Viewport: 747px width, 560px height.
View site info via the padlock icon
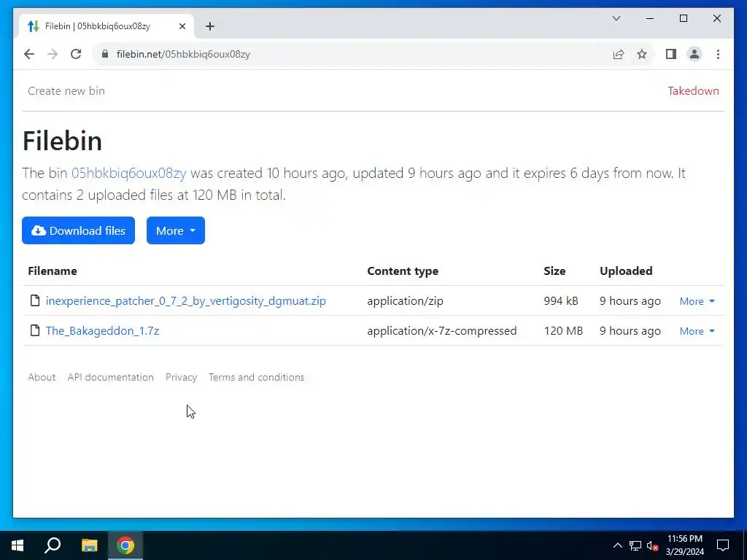point(105,54)
